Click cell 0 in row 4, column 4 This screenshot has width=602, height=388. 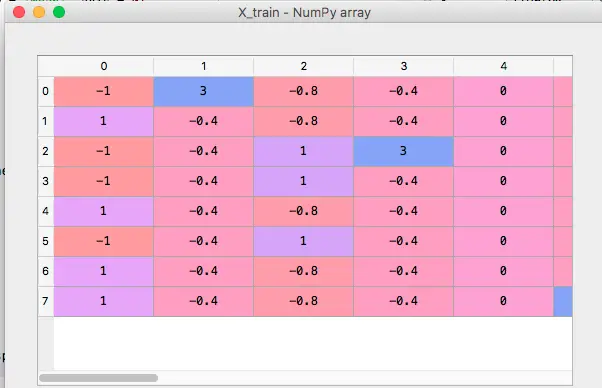tap(503, 211)
